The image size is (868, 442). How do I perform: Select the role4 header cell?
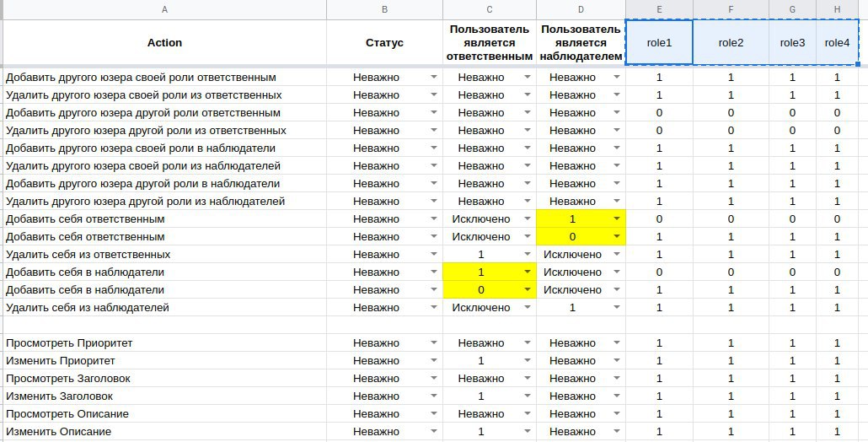[837, 43]
